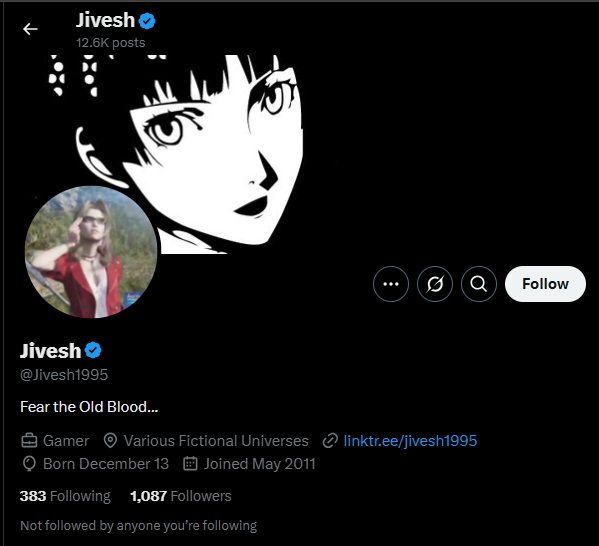
Task: View the 383 Following list
Action: coord(65,496)
